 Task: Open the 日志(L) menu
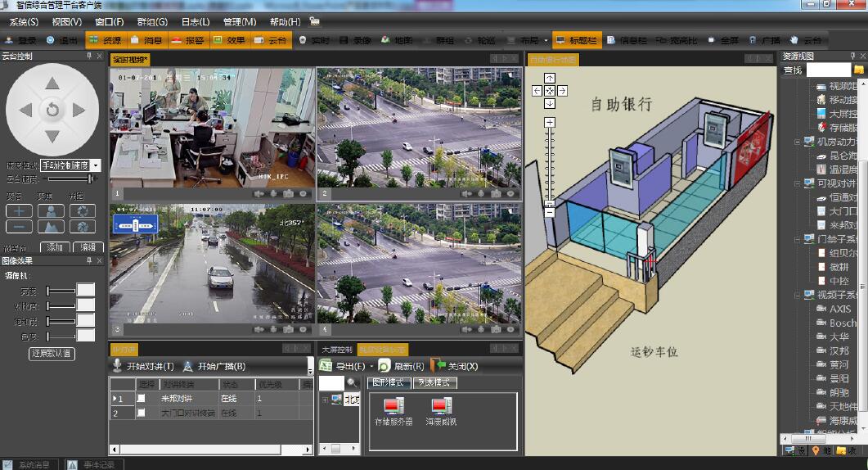pos(195,22)
